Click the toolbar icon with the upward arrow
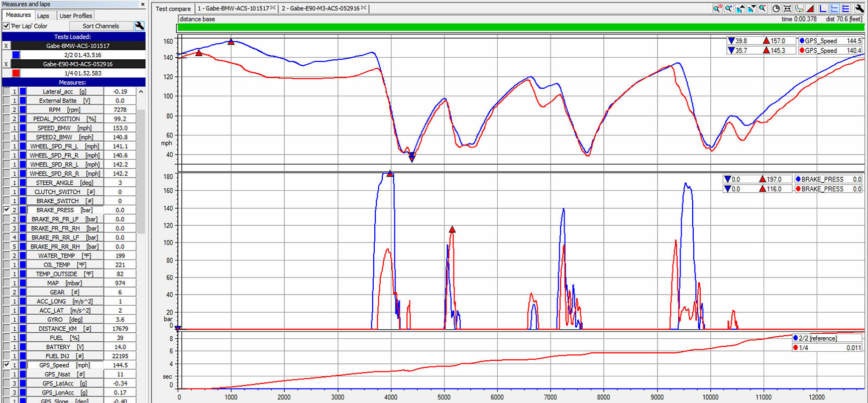868x403 pixels. pos(740,9)
